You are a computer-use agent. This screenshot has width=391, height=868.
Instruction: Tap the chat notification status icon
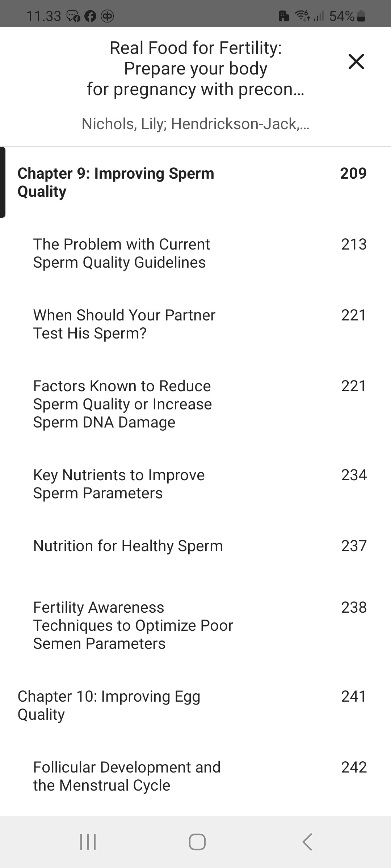[x=73, y=16]
